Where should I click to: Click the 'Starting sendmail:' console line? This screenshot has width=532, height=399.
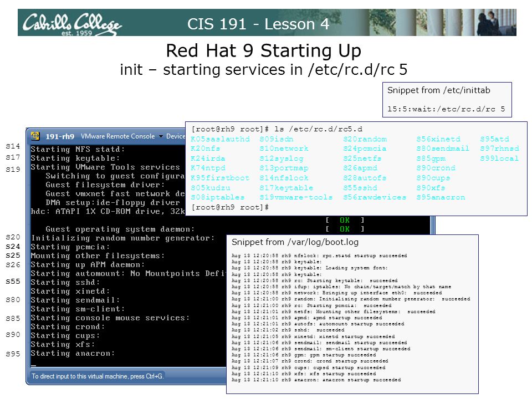(x=75, y=300)
